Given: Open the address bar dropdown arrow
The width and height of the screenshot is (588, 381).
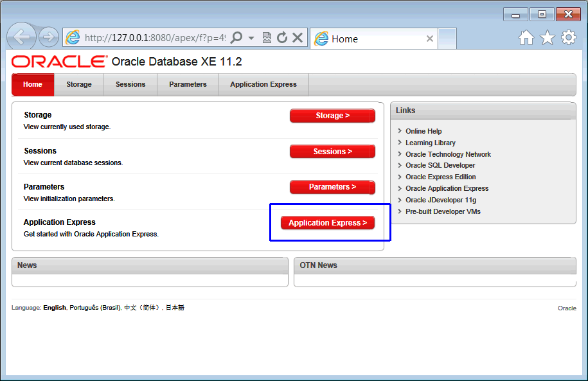Looking at the screenshot, I should coord(251,38).
